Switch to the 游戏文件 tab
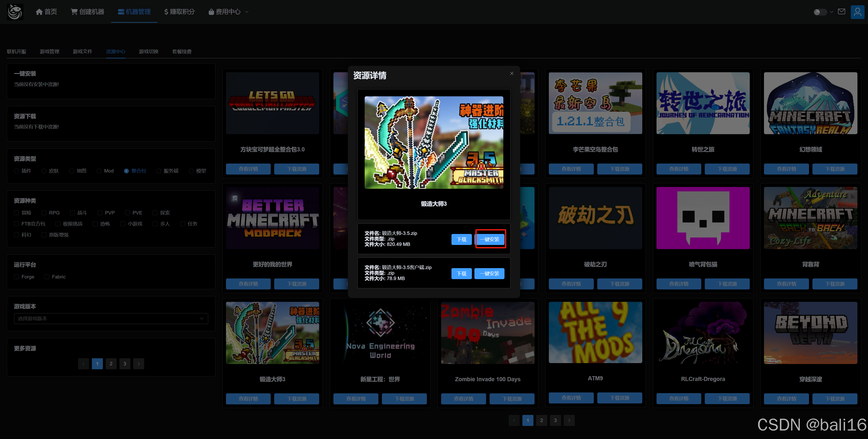Image resolution: width=868 pixels, height=439 pixels. click(82, 52)
